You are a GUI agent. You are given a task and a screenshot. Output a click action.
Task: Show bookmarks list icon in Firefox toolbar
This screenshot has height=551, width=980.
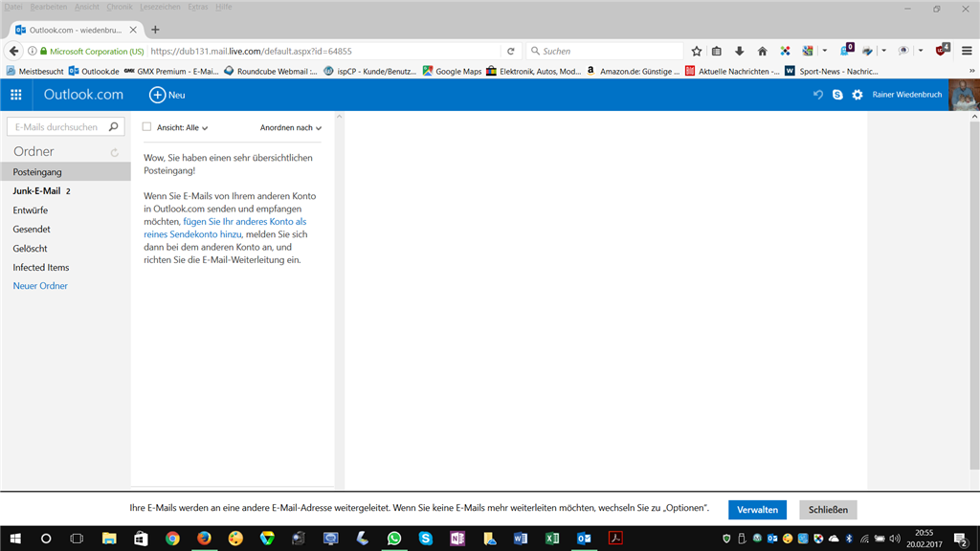[x=716, y=52]
